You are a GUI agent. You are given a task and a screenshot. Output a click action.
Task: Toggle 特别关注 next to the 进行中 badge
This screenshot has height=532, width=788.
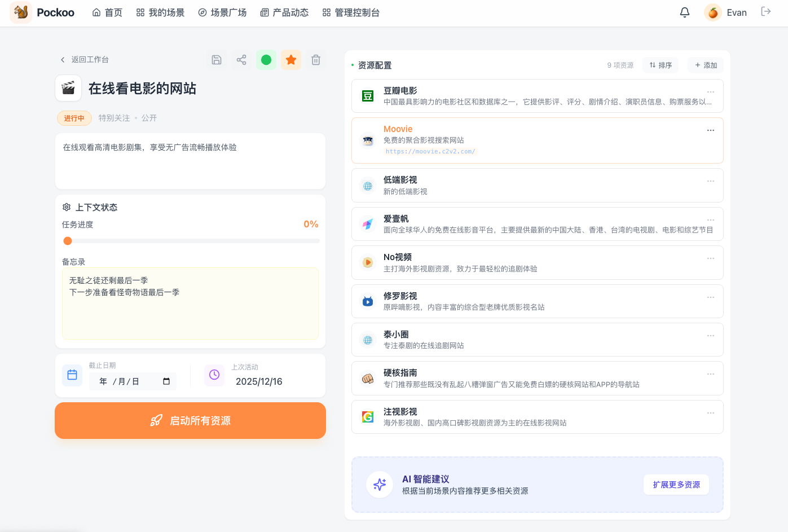[x=114, y=118]
